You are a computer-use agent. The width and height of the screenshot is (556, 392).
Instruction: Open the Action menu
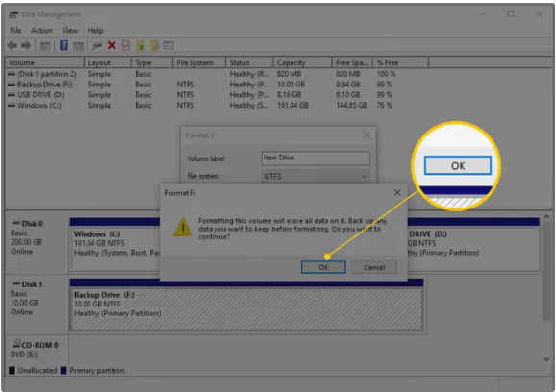click(41, 31)
